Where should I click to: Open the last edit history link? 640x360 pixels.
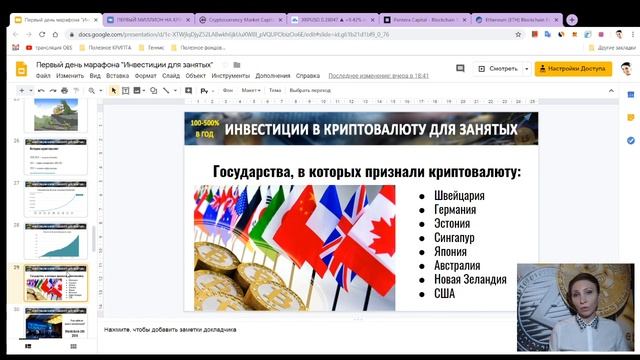click(378, 76)
